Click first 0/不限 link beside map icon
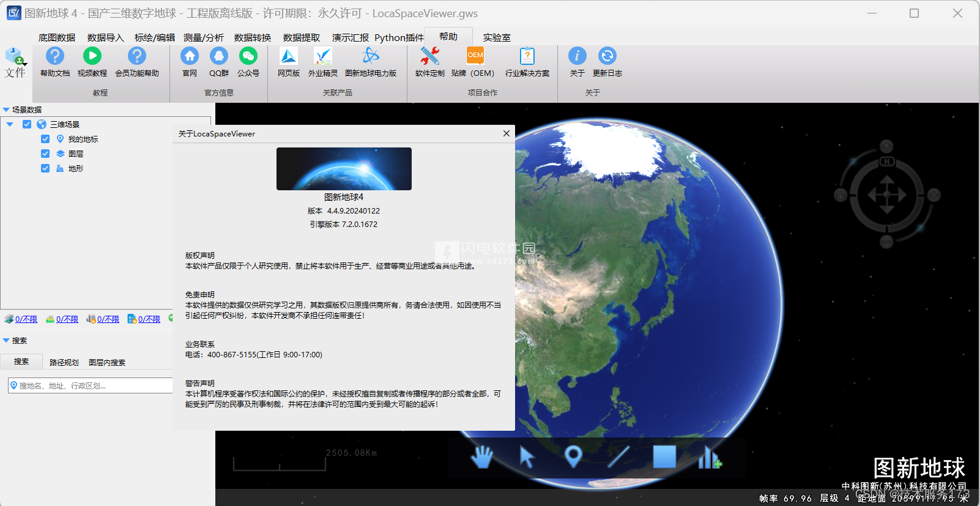The image size is (980, 506). click(x=26, y=319)
